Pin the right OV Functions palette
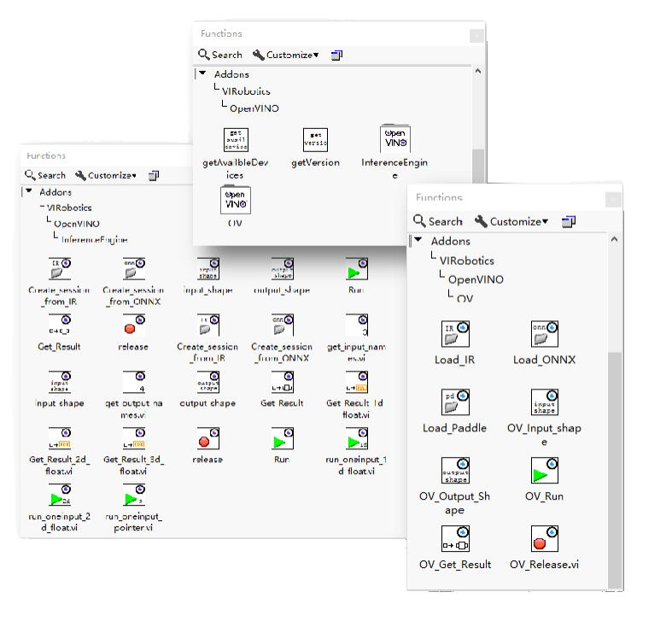This screenshot has height=639, width=672. coord(569,221)
